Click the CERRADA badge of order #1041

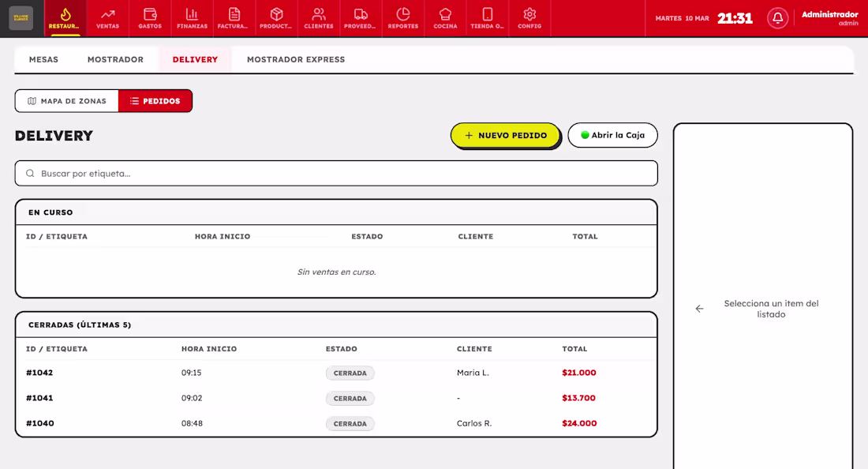[350, 399]
